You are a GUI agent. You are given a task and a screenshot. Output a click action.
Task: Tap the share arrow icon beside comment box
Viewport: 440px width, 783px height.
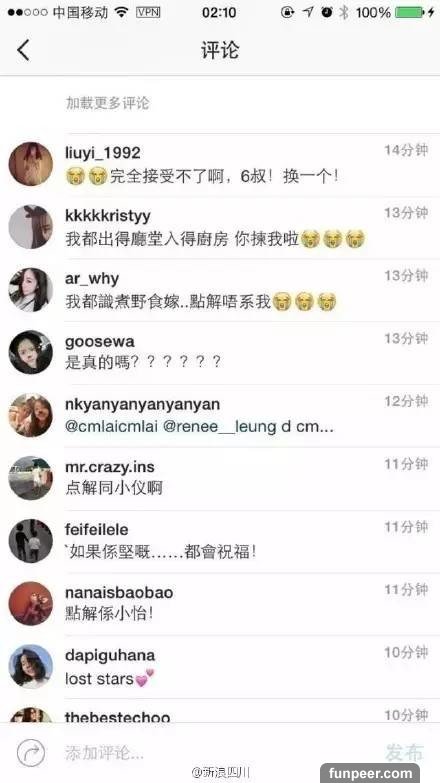click(x=31, y=753)
